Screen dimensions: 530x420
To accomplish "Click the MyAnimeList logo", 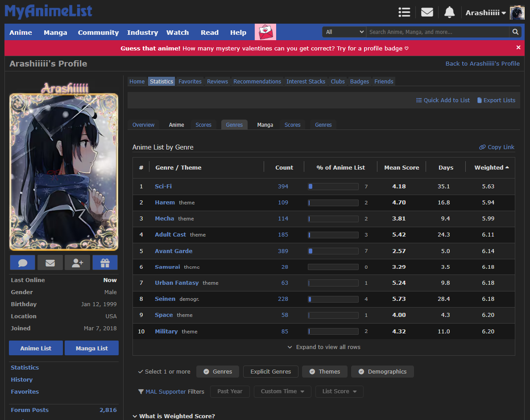I will point(48,11).
